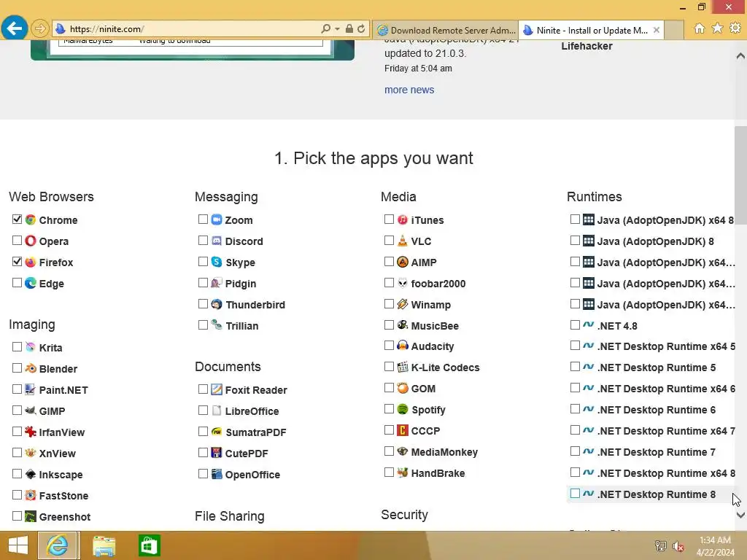747x560 pixels.
Task: Check the Paint.NET checkbox
Action: (18, 389)
